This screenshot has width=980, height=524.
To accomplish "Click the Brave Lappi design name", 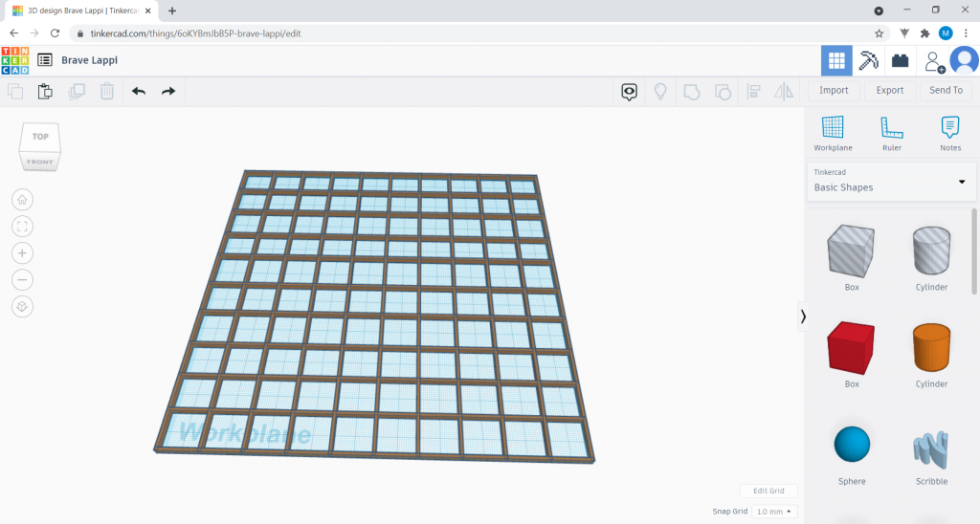I will (x=89, y=60).
